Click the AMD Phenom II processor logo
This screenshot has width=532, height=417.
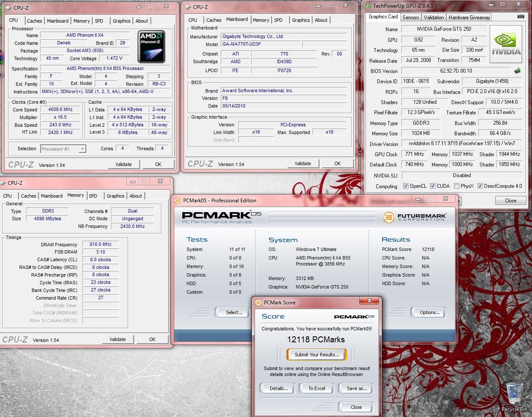(151, 47)
